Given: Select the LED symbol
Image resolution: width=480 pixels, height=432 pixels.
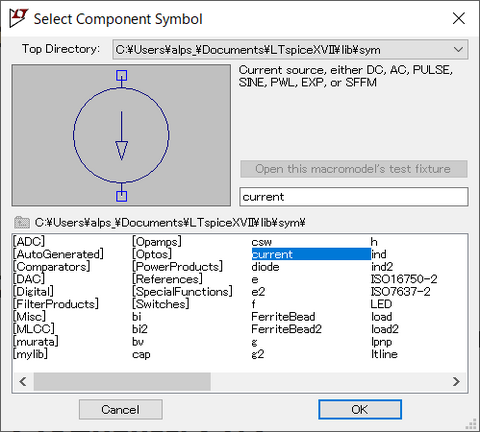Looking at the screenshot, I should [x=381, y=304].
